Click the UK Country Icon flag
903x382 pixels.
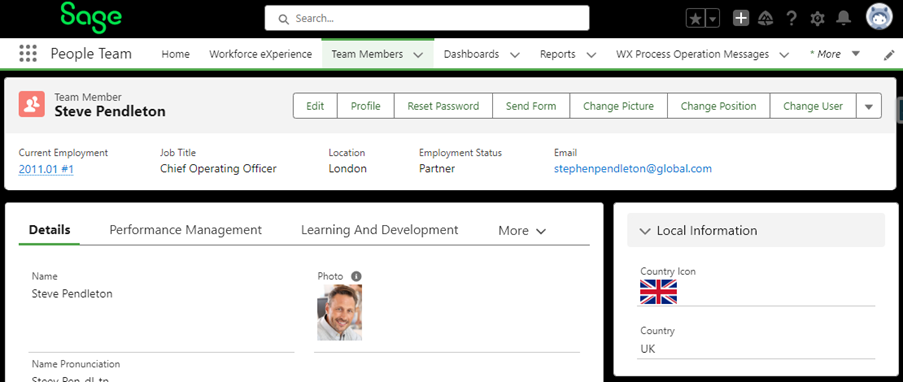(658, 292)
